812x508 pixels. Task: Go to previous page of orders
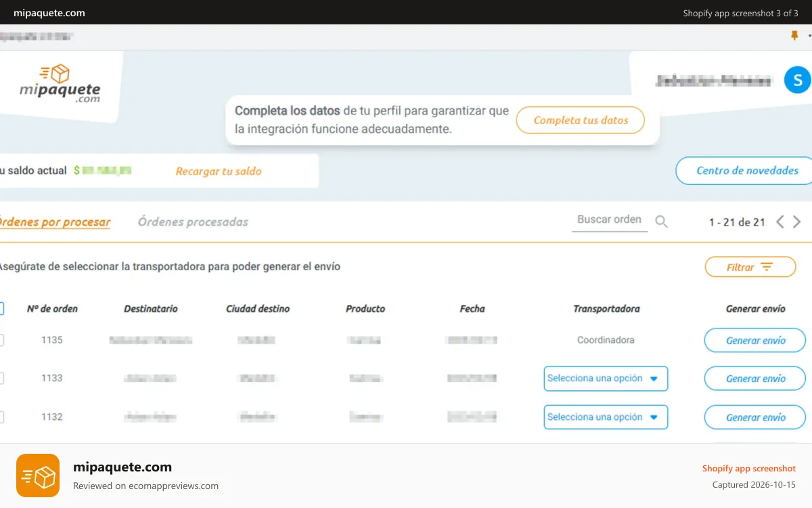pyautogui.click(x=780, y=221)
